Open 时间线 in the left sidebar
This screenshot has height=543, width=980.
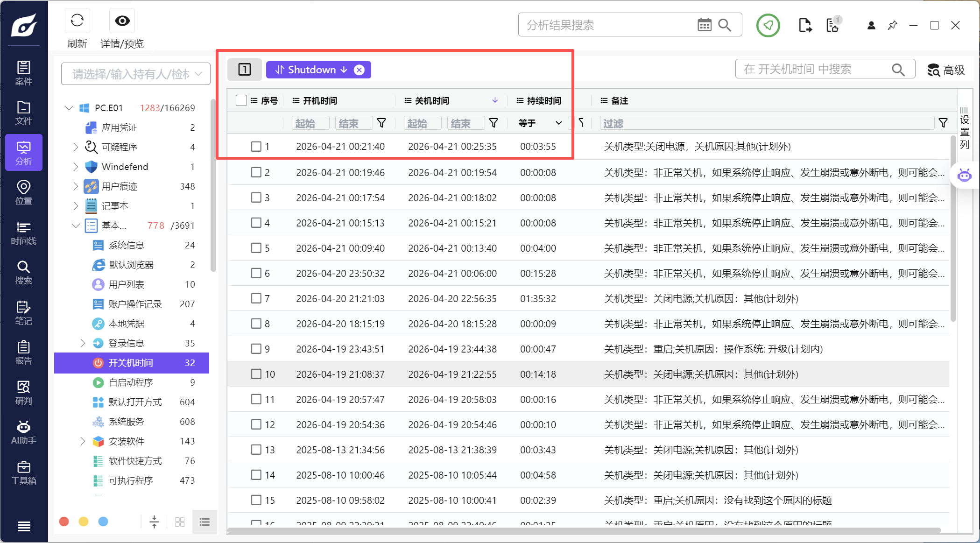pos(23,233)
